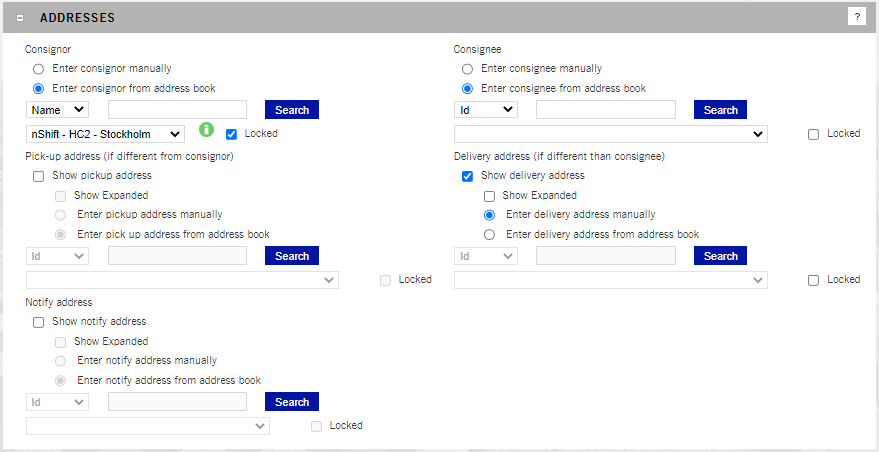Choose 'Enter delivery address from address book'
The height and width of the screenshot is (452, 879).
[x=490, y=234]
